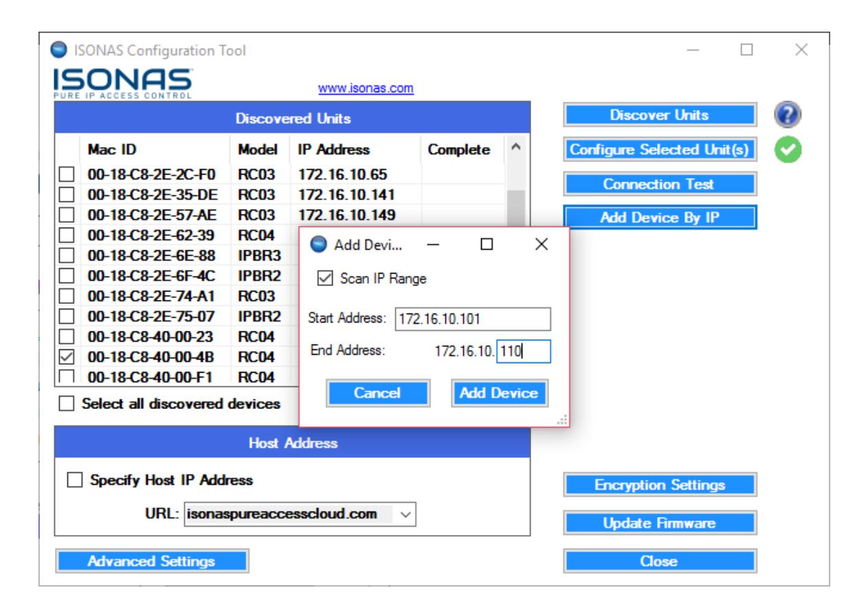Enable Select all discovered devices
The image size is (868, 614).
tap(66, 404)
